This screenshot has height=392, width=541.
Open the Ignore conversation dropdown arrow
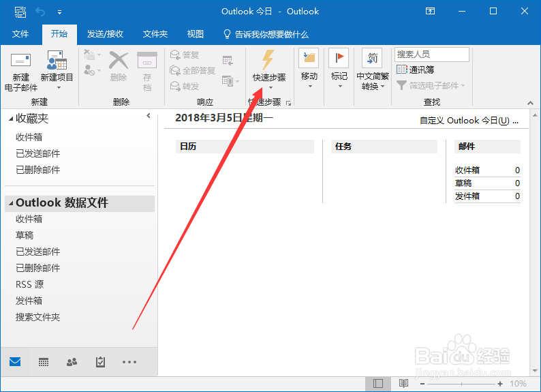[99, 55]
